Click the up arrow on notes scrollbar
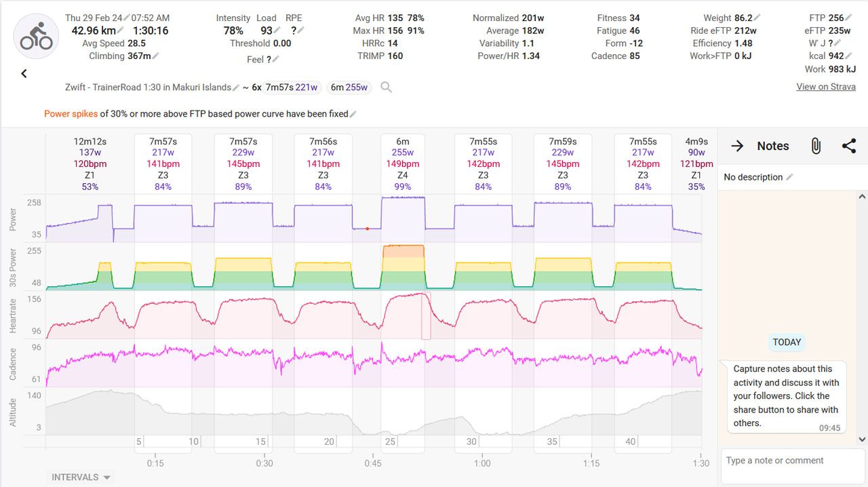Viewport: 868px width, 487px height. pos(863,195)
